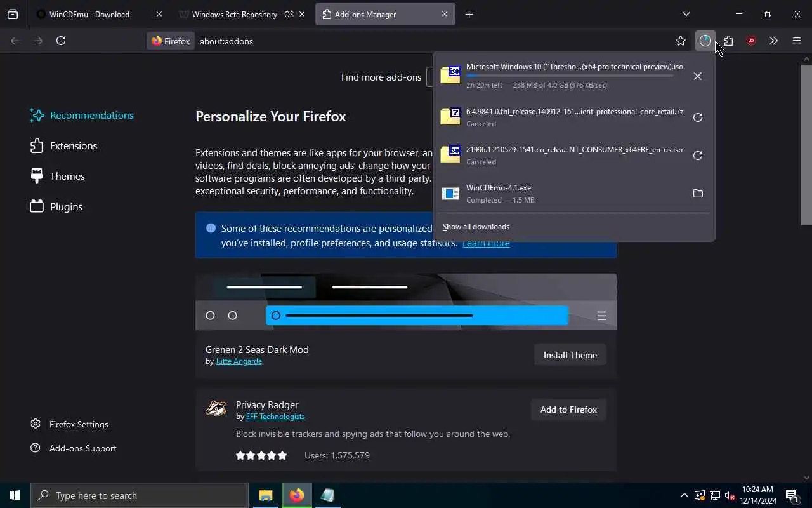Expand more tools overflow chevron
The height and width of the screenshot is (508, 812).
point(773,41)
